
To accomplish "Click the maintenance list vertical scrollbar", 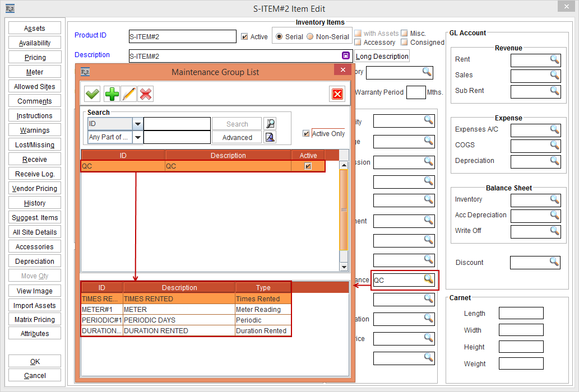I will [x=344, y=213].
